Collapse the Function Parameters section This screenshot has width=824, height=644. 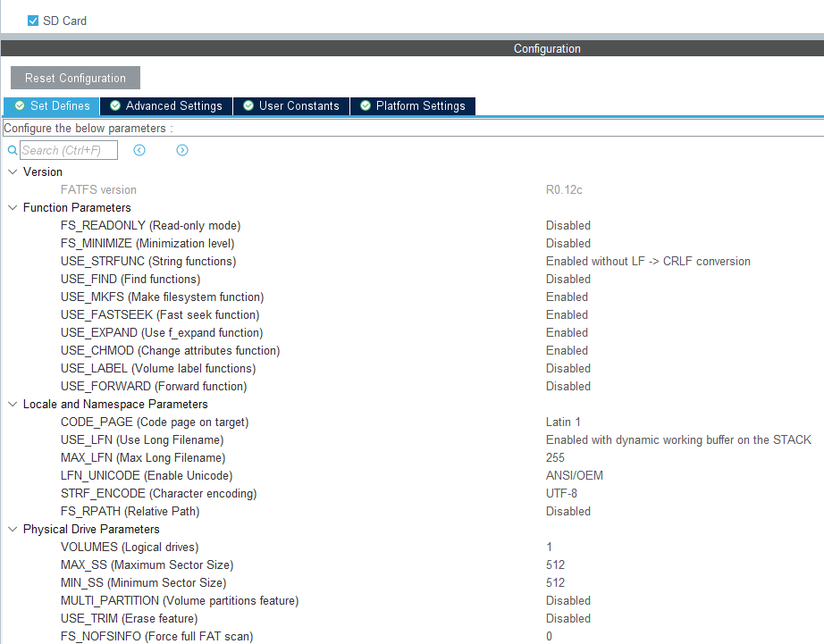click(x=11, y=207)
